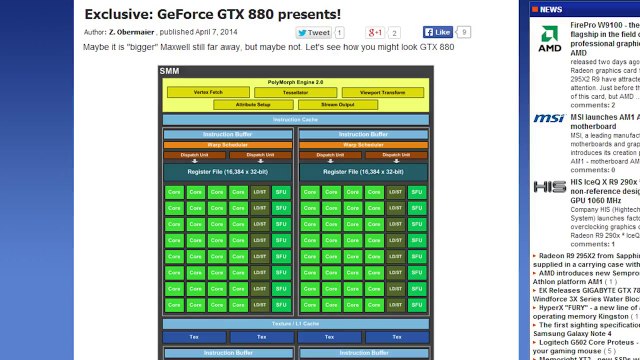Open author Z. Obermaier's profile link
The height and width of the screenshot is (360, 640).
(x=131, y=32)
